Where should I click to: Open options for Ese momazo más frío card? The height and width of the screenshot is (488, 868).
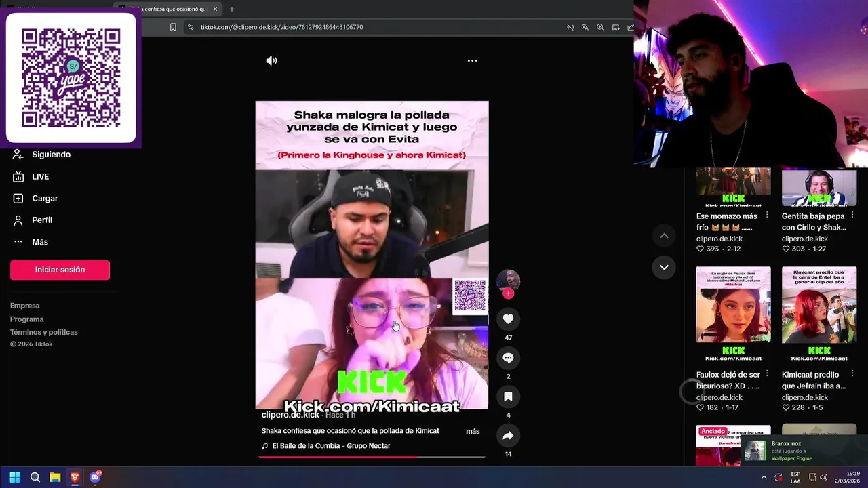[767, 215]
